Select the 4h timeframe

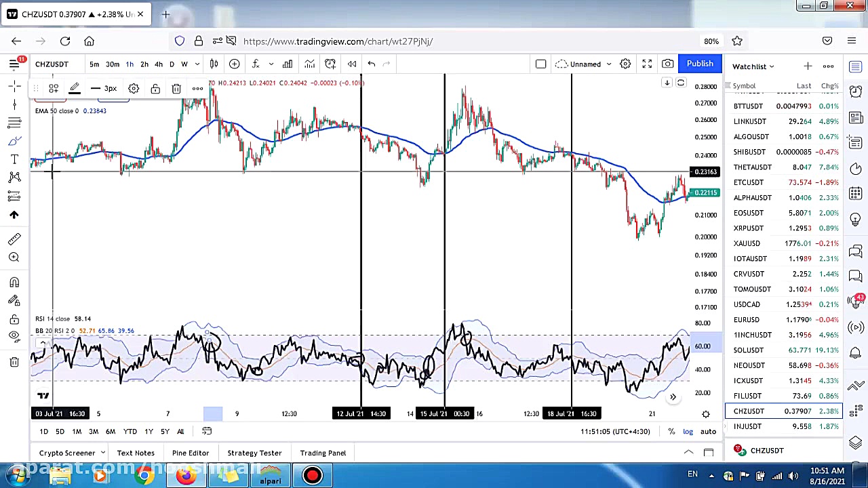tap(159, 64)
